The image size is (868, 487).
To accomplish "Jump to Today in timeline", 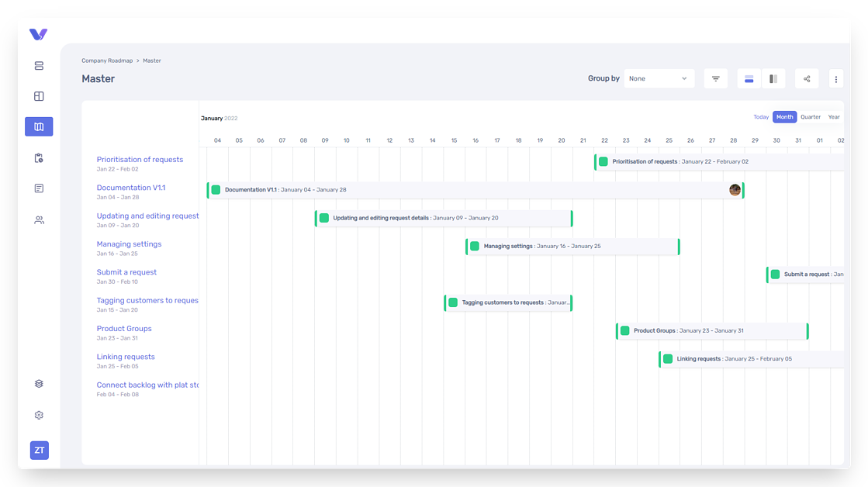I will click(x=761, y=117).
